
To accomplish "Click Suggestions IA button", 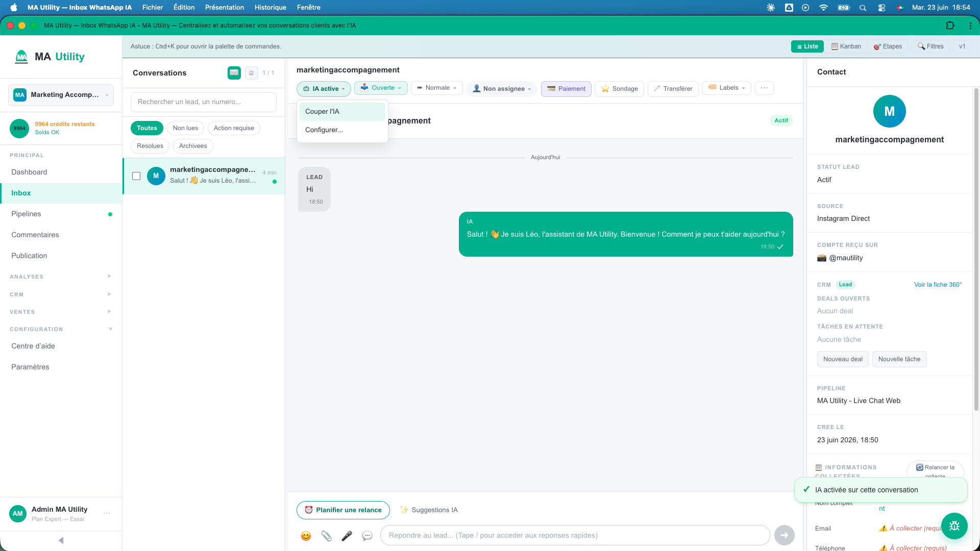I will pyautogui.click(x=429, y=510).
